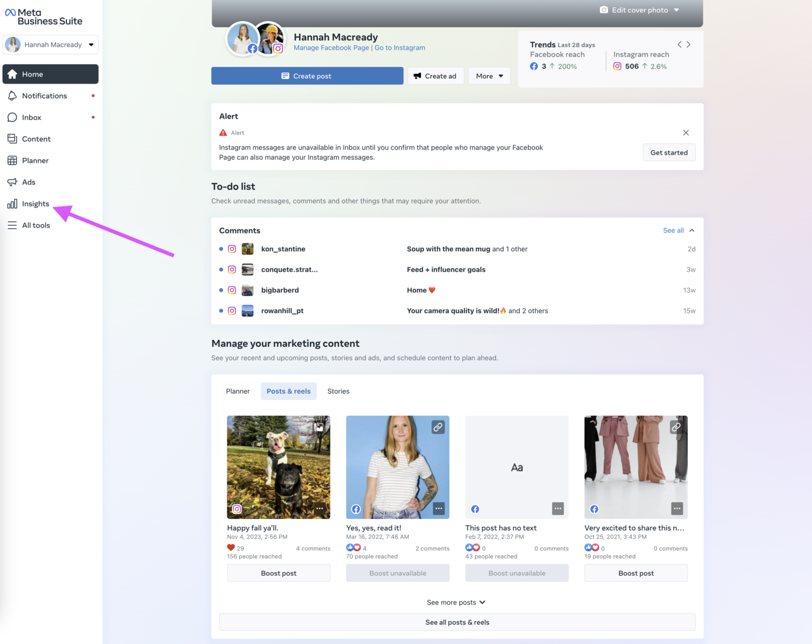Open Hannah Macready account switcher dropdown
Screen dimensions: 812x644
pyautogui.click(x=51, y=45)
